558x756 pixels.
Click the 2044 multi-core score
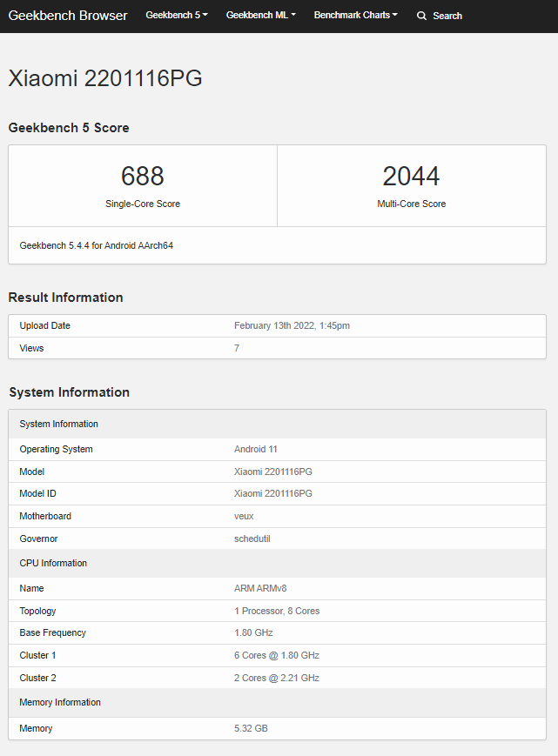click(411, 177)
